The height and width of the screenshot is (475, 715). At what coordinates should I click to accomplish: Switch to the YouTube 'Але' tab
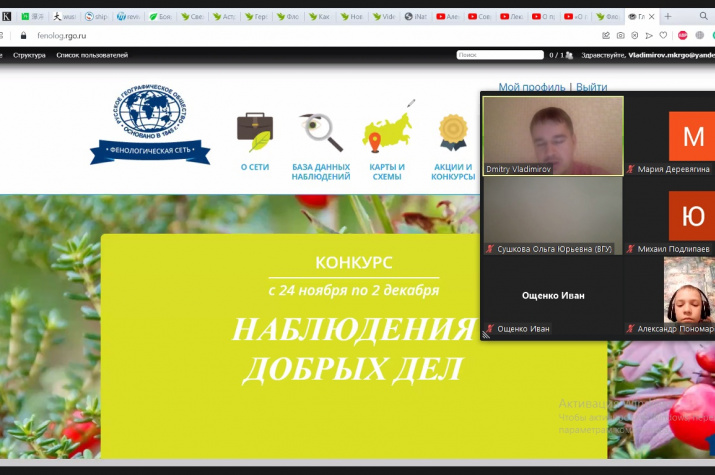[448, 17]
